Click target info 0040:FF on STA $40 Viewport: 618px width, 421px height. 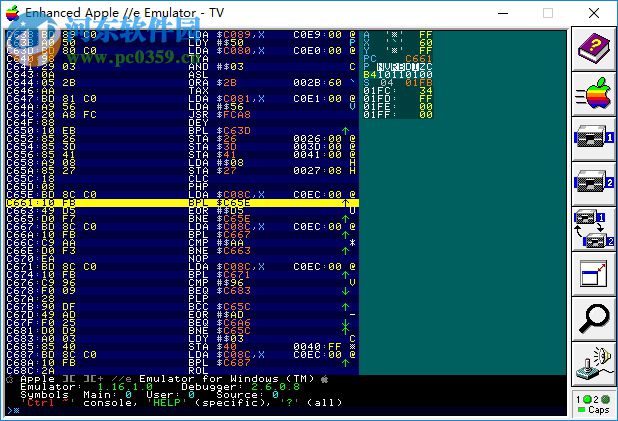pyautogui.click(x=317, y=346)
